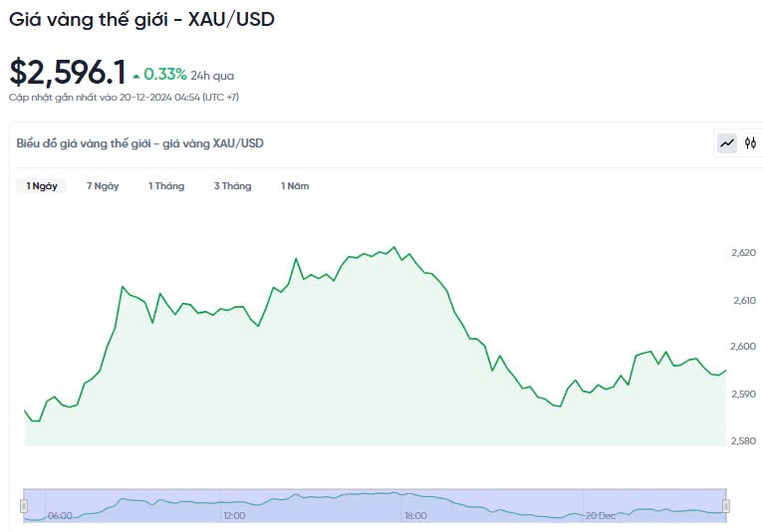Select the 7 Ngày time range
The height and width of the screenshot is (532, 763).
pyautogui.click(x=103, y=186)
